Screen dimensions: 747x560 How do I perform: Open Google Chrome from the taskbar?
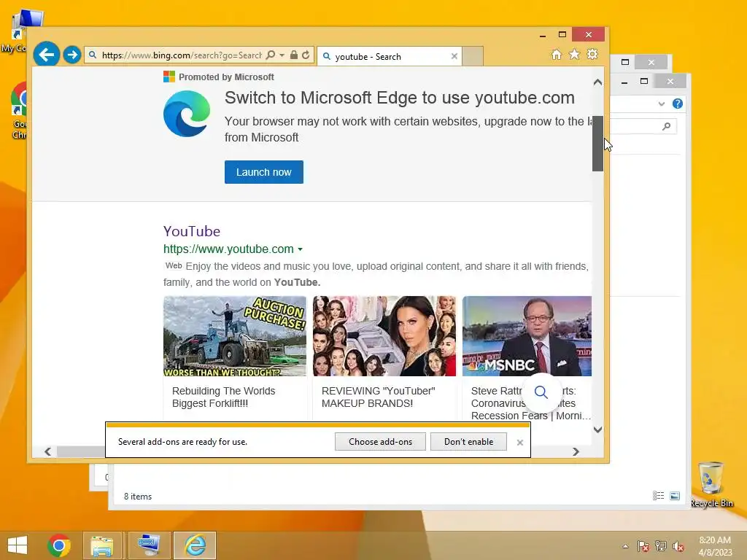(x=59, y=545)
